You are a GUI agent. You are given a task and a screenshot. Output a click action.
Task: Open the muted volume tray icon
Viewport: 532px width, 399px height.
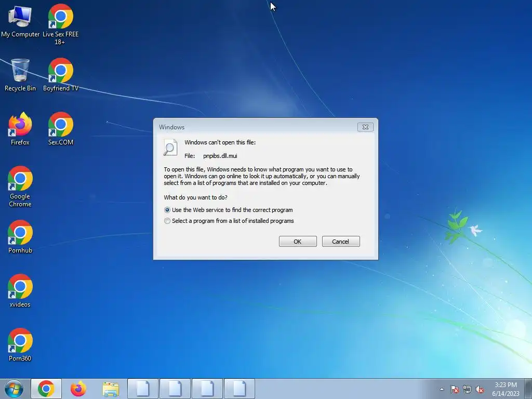point(480,389)
